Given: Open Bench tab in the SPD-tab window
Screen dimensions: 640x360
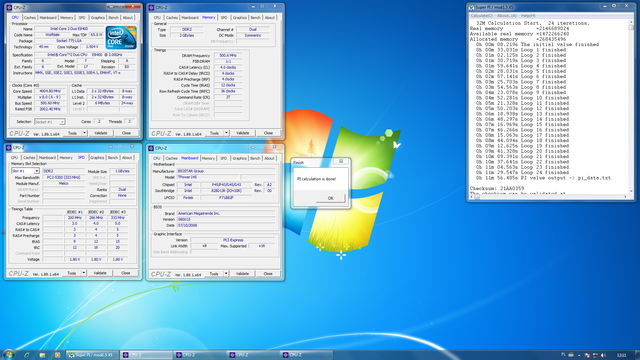Looking at the screenshot, I should 113,158.
